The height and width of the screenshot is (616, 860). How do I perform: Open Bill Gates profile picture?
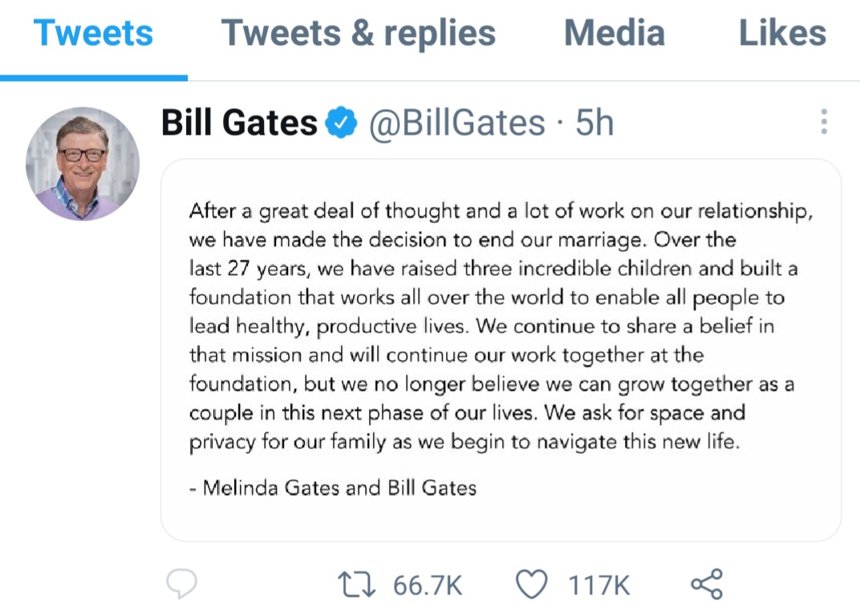(83, 164)
